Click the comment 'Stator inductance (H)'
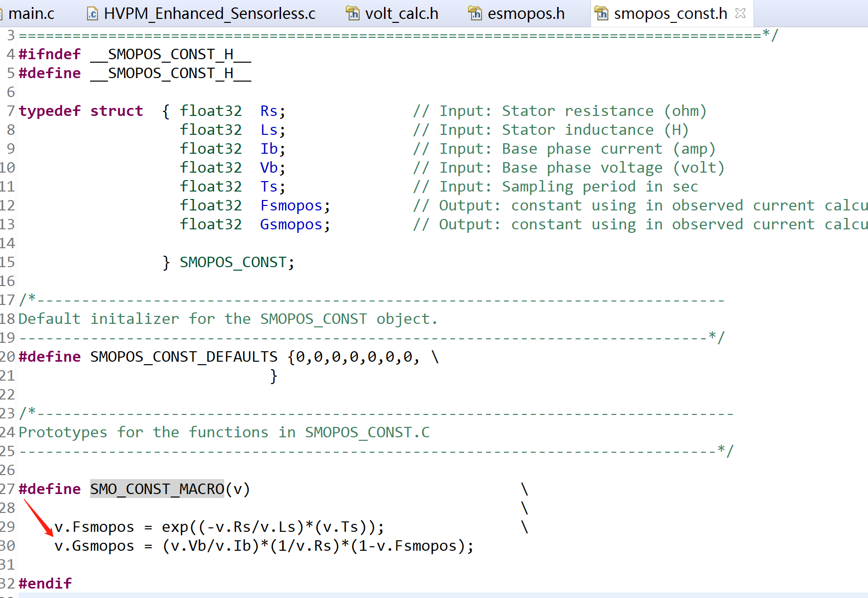 click(x=595, y=130)
